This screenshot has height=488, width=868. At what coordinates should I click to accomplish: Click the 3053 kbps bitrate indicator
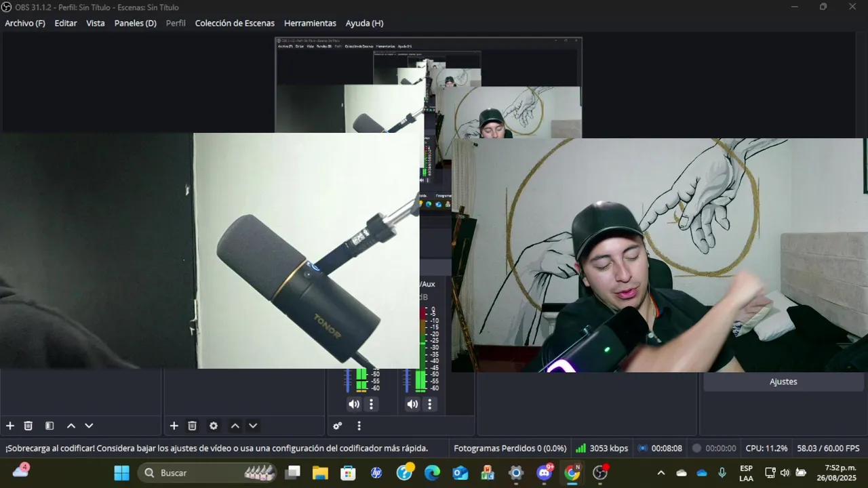click(601, 448)
